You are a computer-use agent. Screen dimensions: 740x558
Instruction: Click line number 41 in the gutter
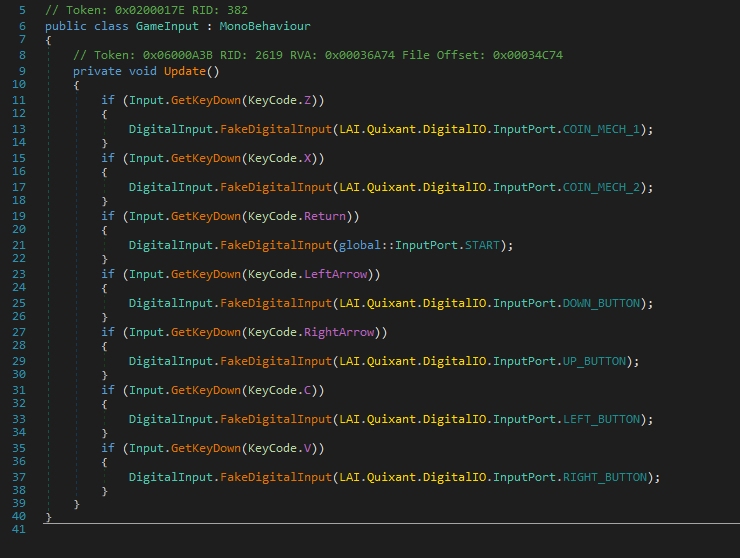click(19, 529)
